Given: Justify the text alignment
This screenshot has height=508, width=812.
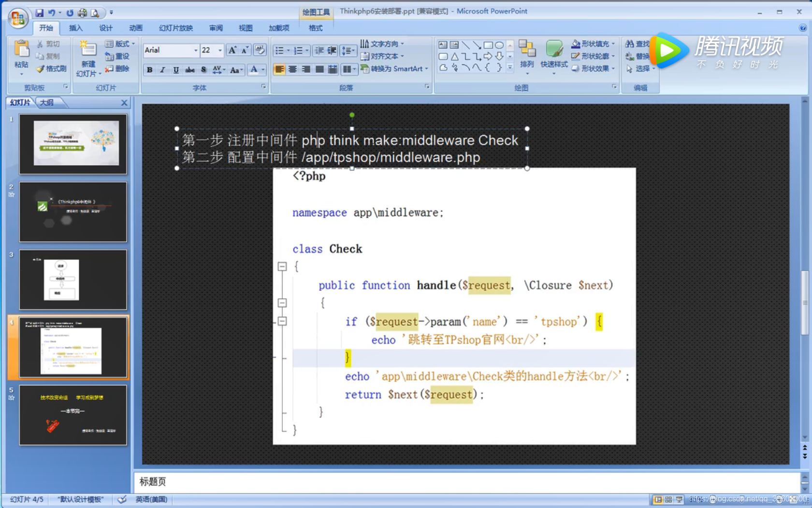Looking at the screenshot, I should pos(319,69).
